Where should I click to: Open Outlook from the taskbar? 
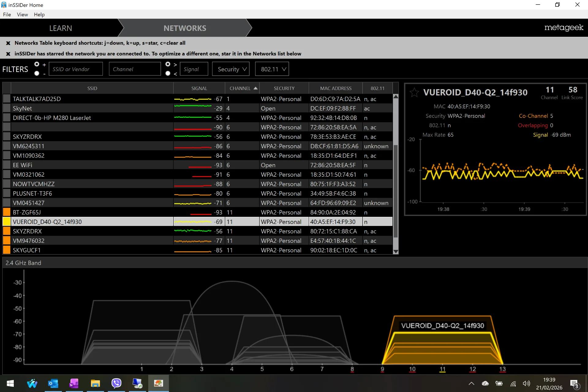(x=53, y=383)
